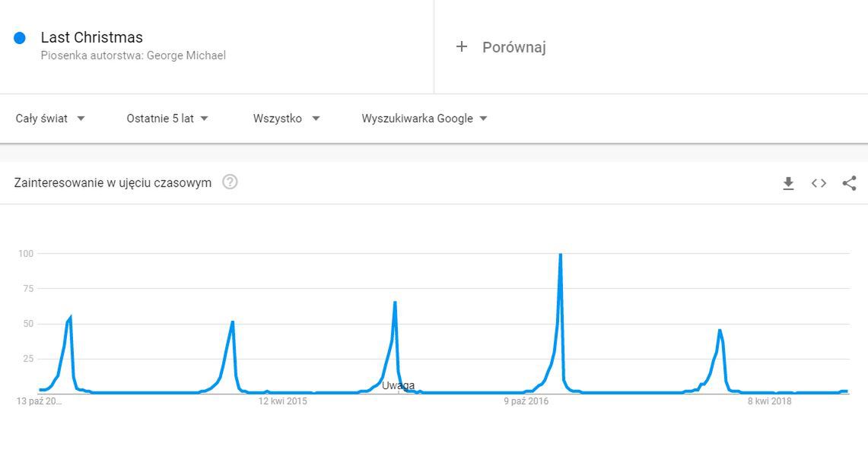Click the 12 kwi 2015 axis label
Viewport: 868px width, 453px height.
(282, 401)
